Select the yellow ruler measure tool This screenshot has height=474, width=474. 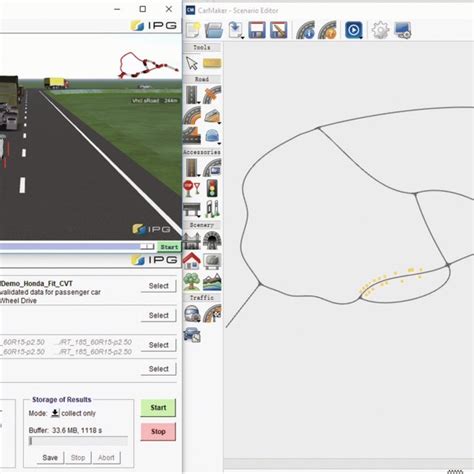tap(212, 63)
